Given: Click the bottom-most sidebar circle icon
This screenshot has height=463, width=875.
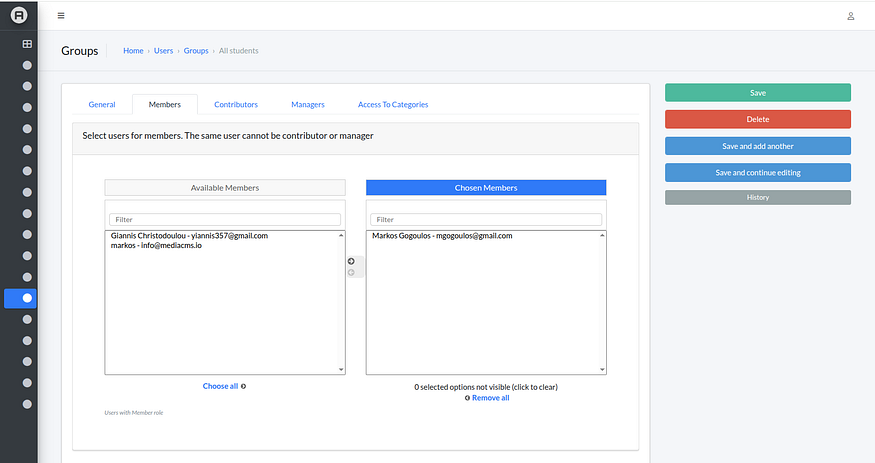Looking at the screenshot, I should pos(27,404).
